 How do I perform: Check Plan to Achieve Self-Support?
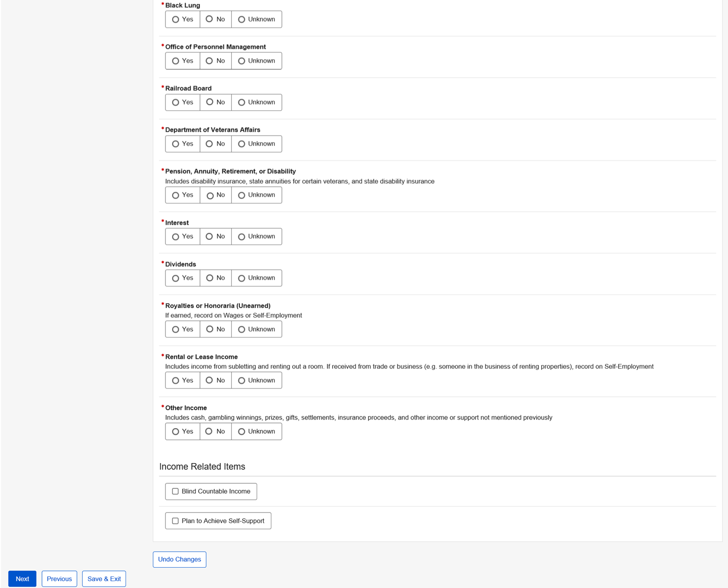coord(175,521)
